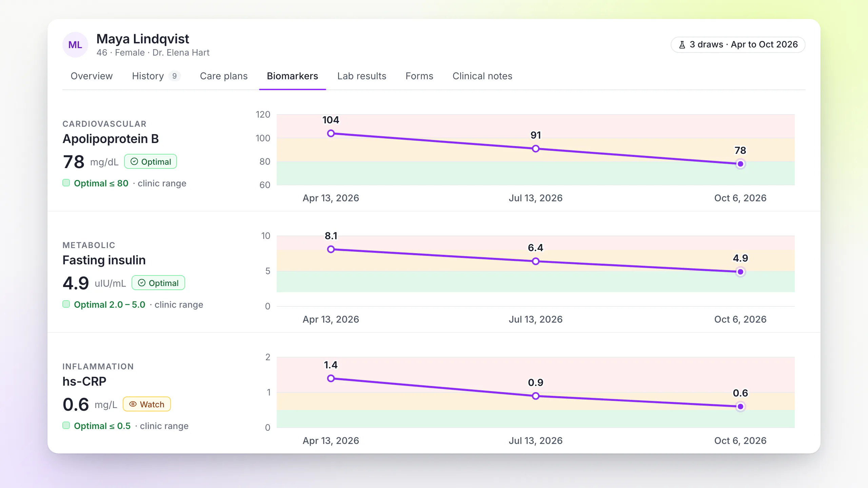This screenshot has width=868, height=488.
Task: Click the check icon in Apolipoprotein B Optimal badge
Action: point(134,162)
